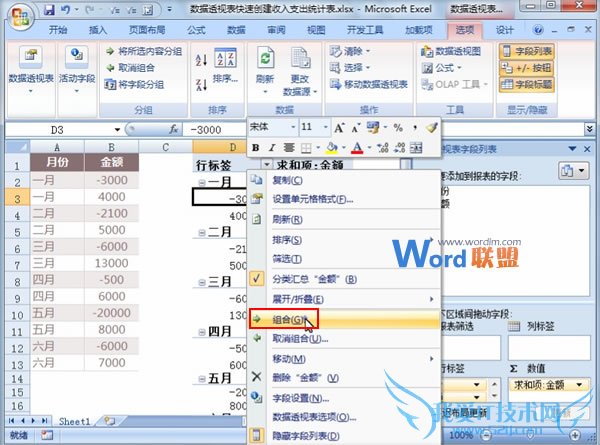Collapse the 二月 group in the pivot table
Viewport: 600px width, 445px height.
point(202,232)
